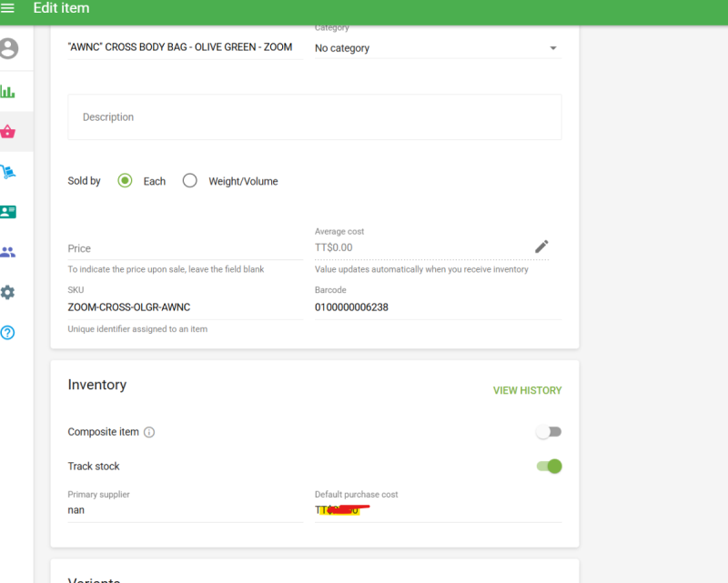Image resolution: width=728 pixels, height=583 pixels.
Task: Click the Edit item title bar
Action: (61, 9)
